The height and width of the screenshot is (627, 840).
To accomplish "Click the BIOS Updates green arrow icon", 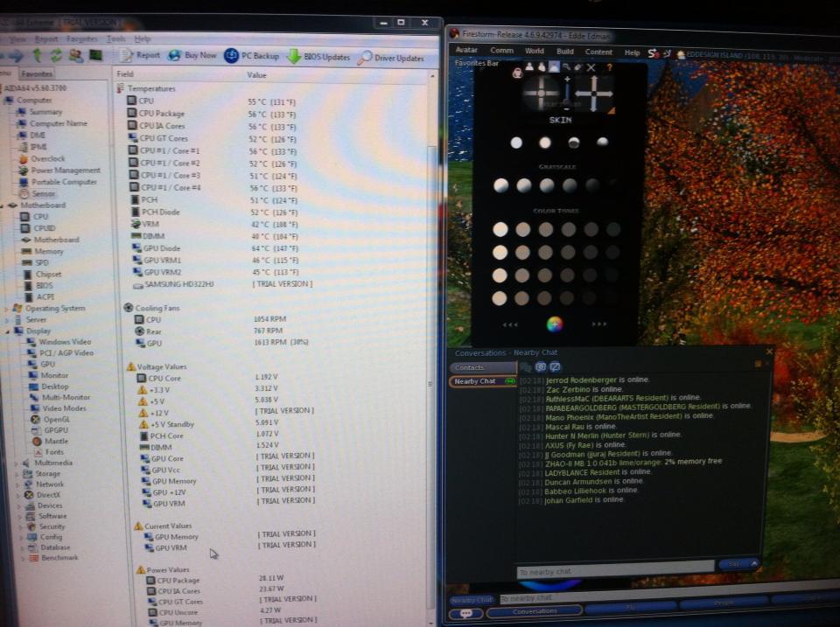I will (294, 56).
